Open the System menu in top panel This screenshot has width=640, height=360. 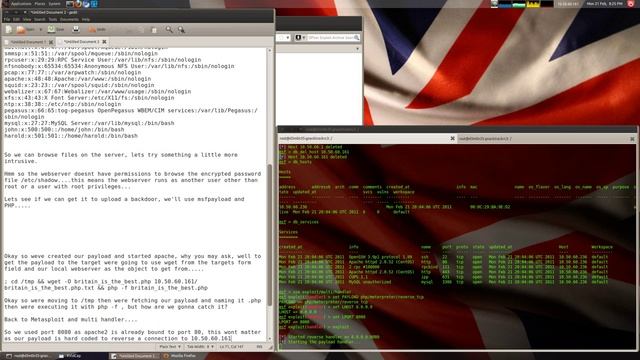(54, 4)
